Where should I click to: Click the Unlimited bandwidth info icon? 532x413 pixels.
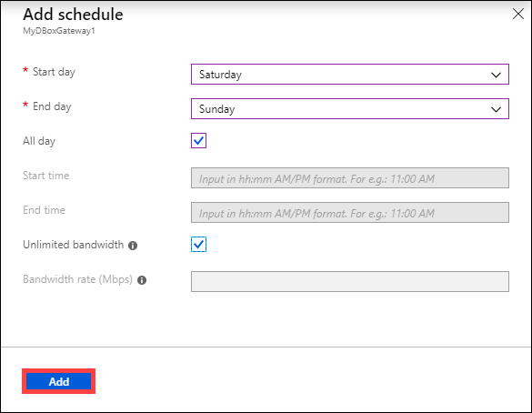point(133,246)
